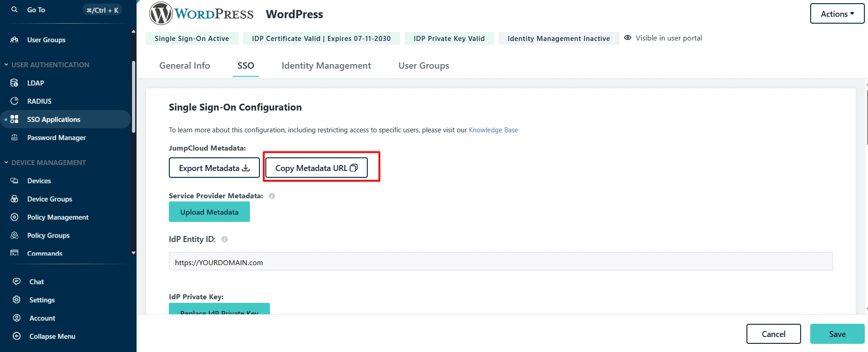The width and height of the screenshot is (868, 352).
Task: Click the Identity Management Inactive badge
Action: click(559, 38)
